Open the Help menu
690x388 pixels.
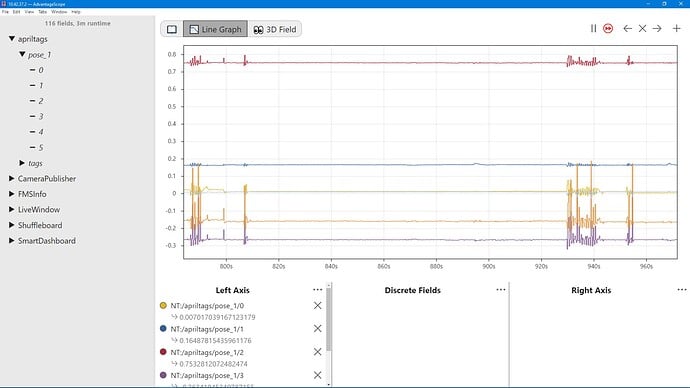(x=76, y=12)
